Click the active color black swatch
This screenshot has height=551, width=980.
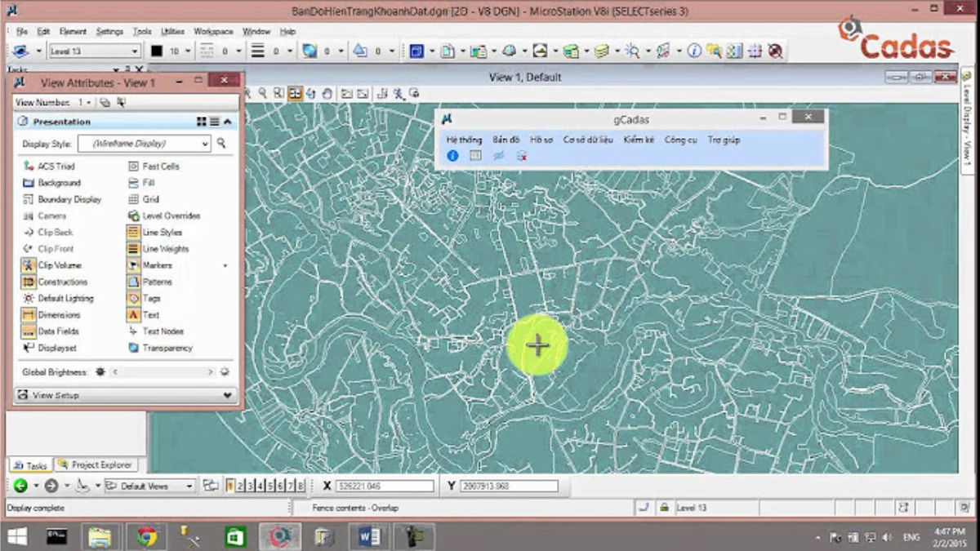pyautogui.click(x=157, y=51)
